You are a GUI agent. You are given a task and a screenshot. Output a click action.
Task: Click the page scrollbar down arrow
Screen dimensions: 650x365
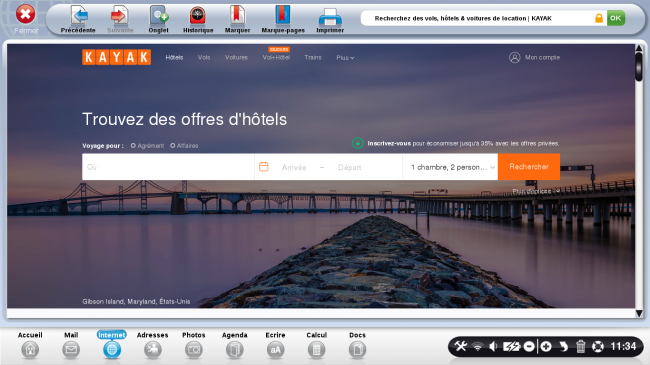pyautogui.click(x=639, y=314)
